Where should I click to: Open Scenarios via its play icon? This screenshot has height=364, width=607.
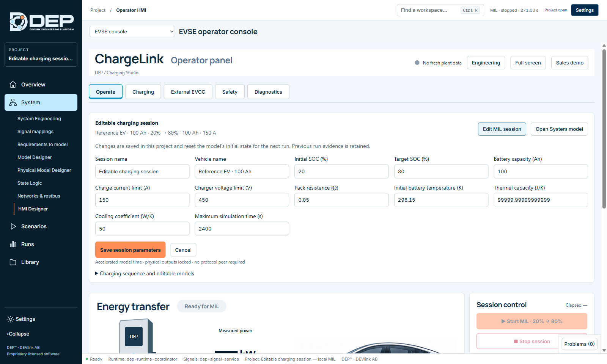(x=13, y=226)
